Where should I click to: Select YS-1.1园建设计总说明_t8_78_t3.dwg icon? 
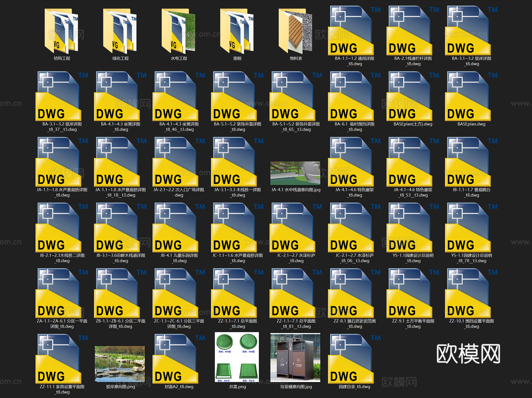[x=471, y=227]
